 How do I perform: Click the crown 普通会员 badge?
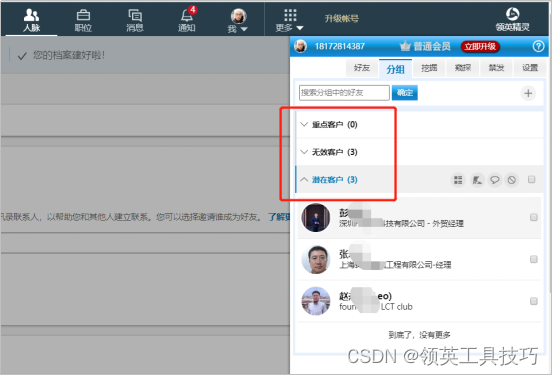point(425,46)
